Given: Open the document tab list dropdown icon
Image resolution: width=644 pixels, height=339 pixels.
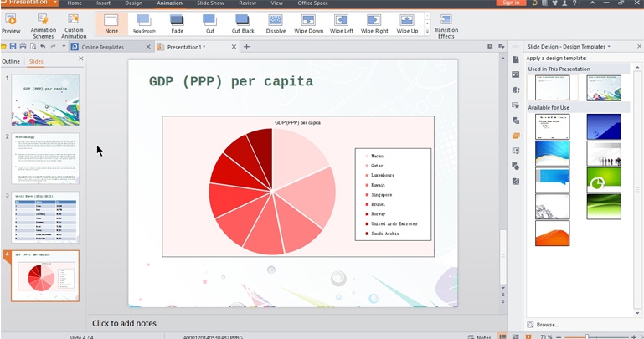Looking at the screenshot, I should click(x=501, y=46).
